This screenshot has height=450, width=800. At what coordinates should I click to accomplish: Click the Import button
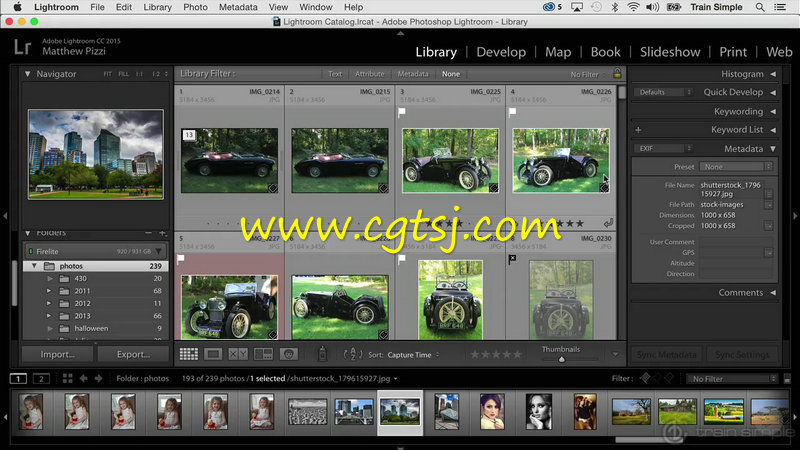pyautogui.click(x=58, y=354)
